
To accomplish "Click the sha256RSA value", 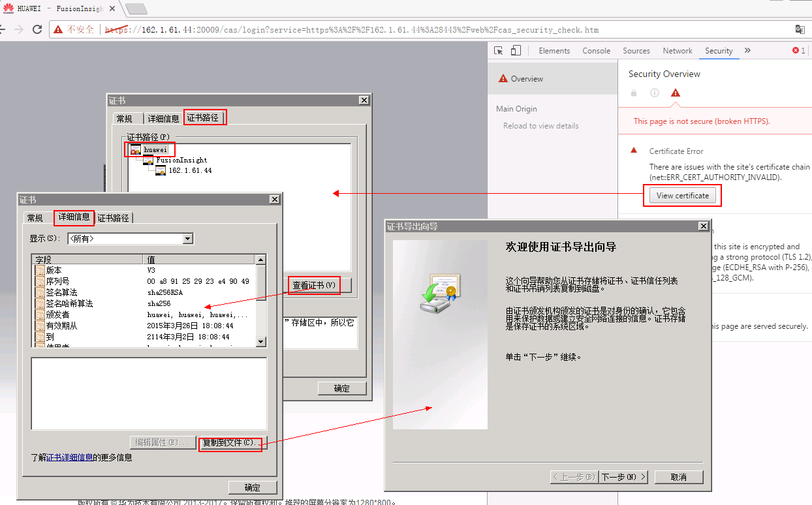I will [x=164, y=292].
